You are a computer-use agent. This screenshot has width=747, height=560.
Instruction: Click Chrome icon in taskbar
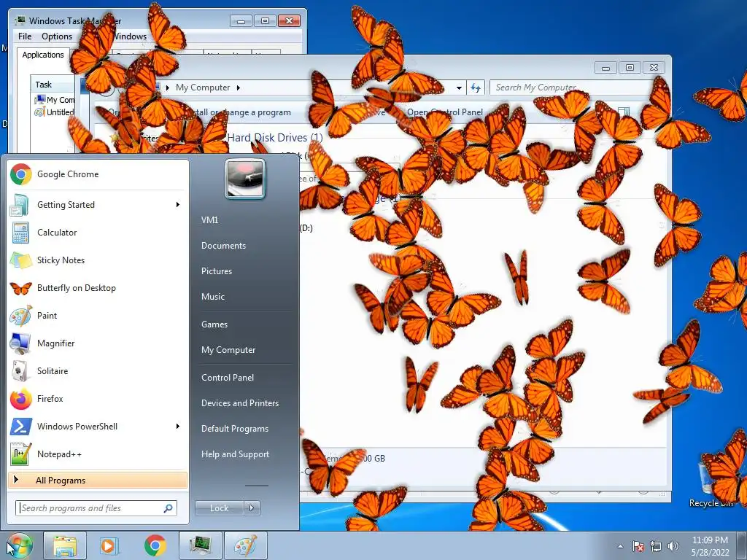[155, 545]
